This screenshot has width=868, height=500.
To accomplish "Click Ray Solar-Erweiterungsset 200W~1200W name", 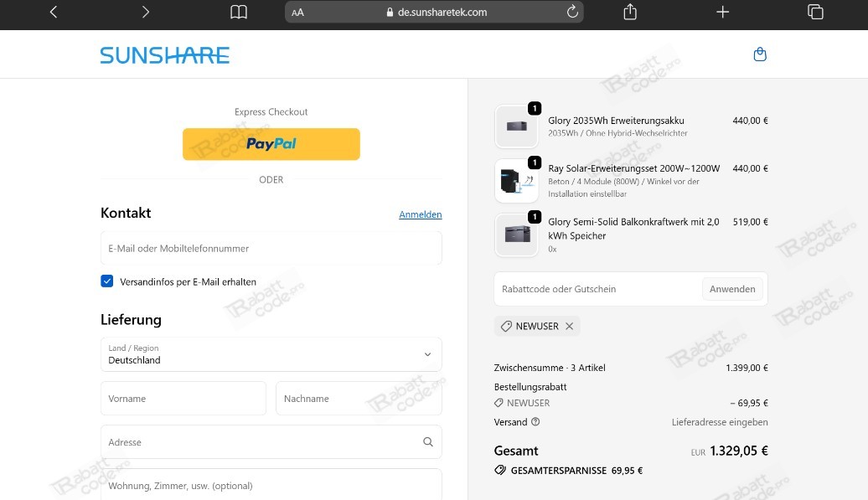I will [x=634, y=168].
